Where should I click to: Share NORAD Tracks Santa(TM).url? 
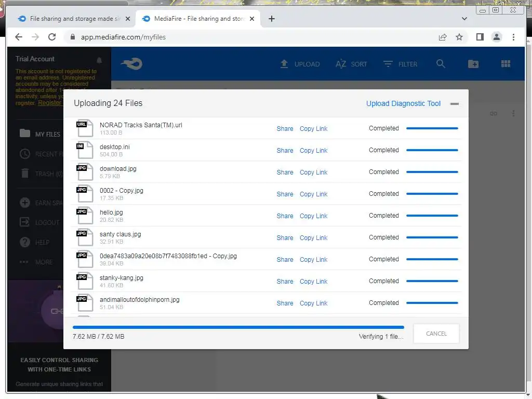(x=285, y=129)
